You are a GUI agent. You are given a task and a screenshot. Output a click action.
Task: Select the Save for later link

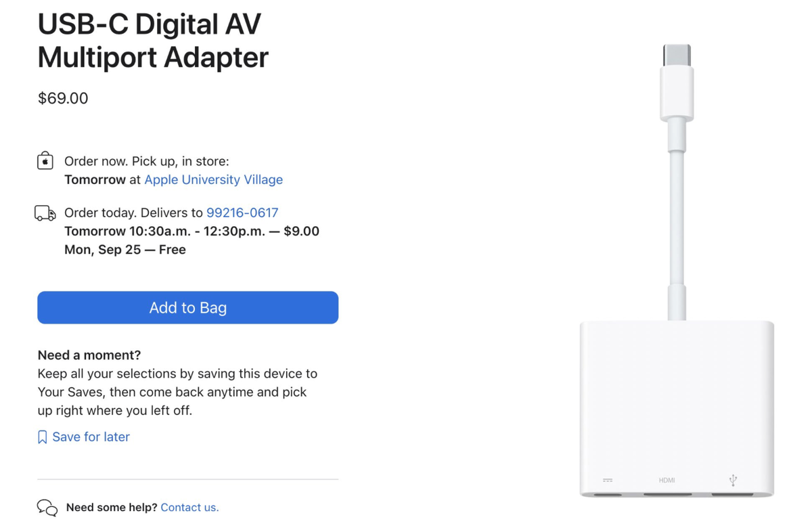[x=91, y=437]
